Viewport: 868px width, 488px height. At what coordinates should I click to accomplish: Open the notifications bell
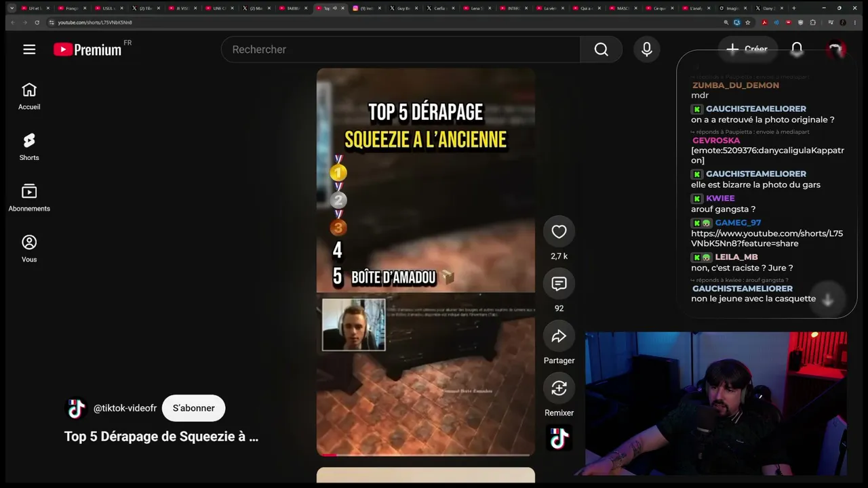coord(797,49)
